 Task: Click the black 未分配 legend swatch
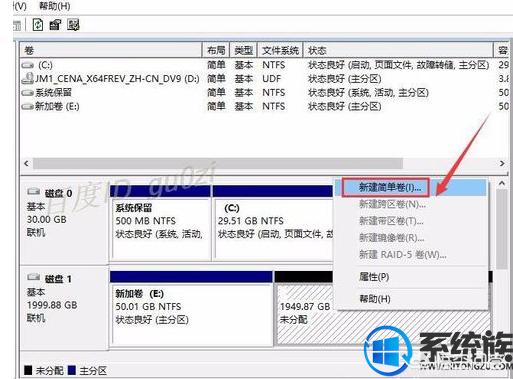(x=28, y=370)
